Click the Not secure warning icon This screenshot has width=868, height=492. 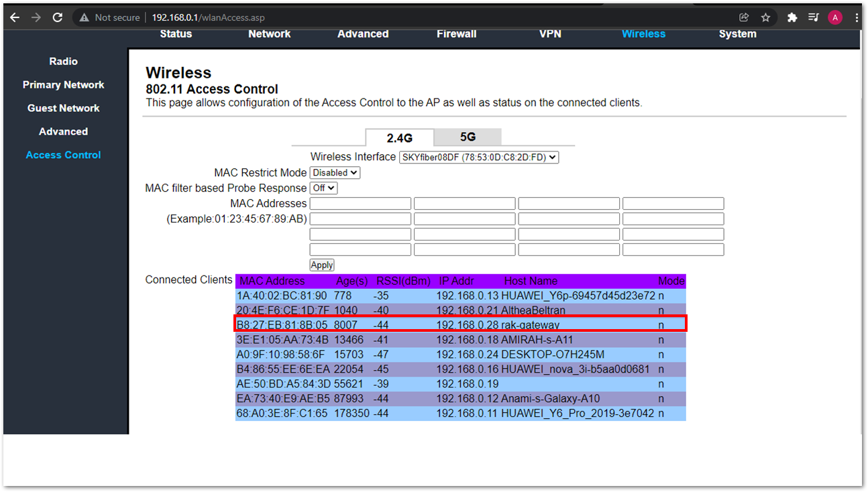[83, 17]
